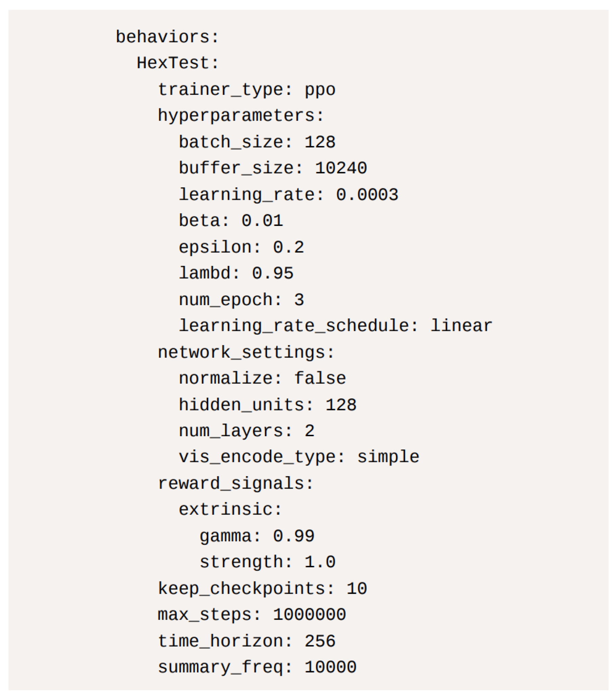This screenshot has width=616, height=699.
Task: Click the 'normalize: false' line
Action: pyautogui.click(x=262, y=379)
